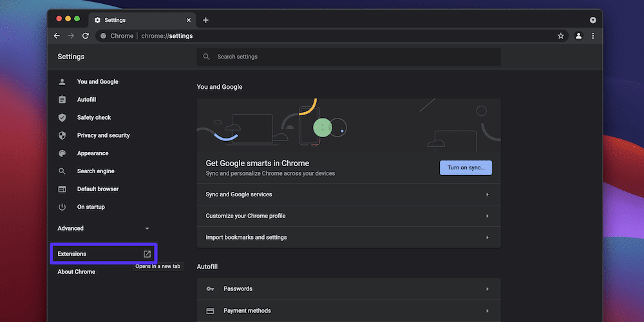644x322 pixels.
Task: Open Import bookmarks and settings row
Action: 348,238
